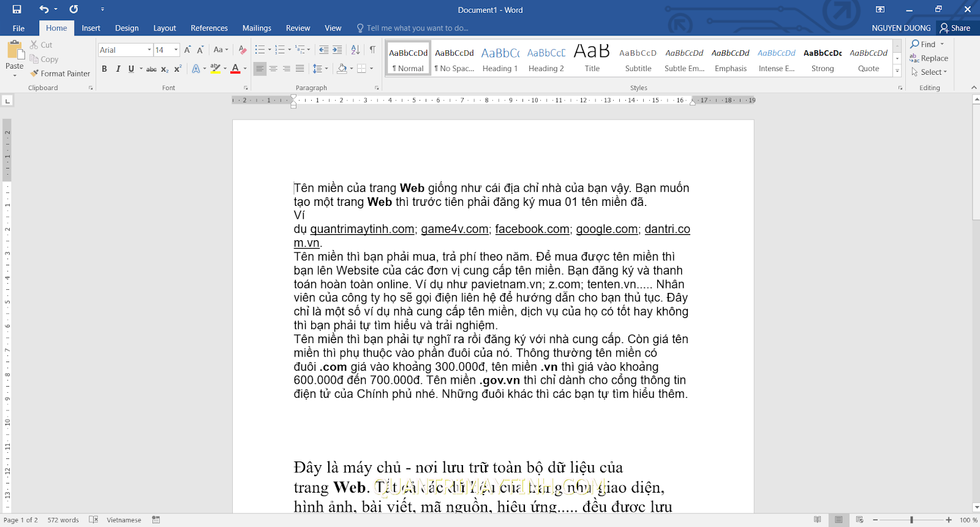This screenshot has height=527, width=980.
Task: Click the vertical scrollbar thumb
Action: [976, 161]
